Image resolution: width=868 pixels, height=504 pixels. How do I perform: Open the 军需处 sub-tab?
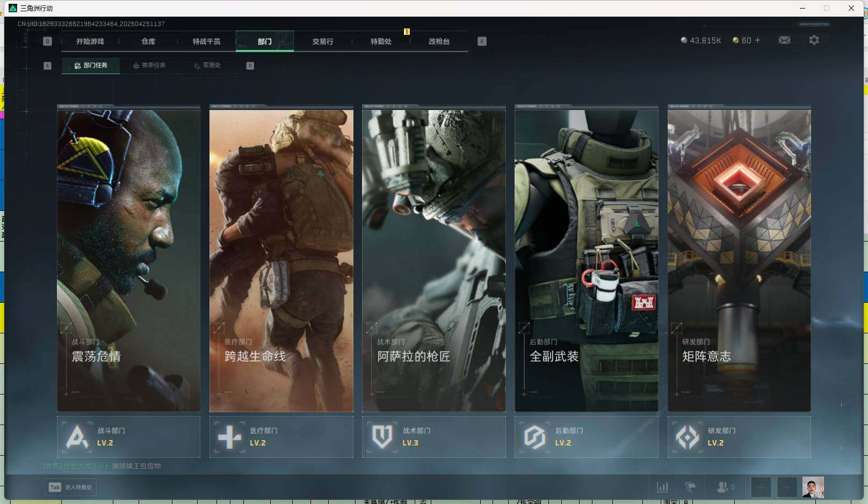pyautogui.click(x=207, y=65)
